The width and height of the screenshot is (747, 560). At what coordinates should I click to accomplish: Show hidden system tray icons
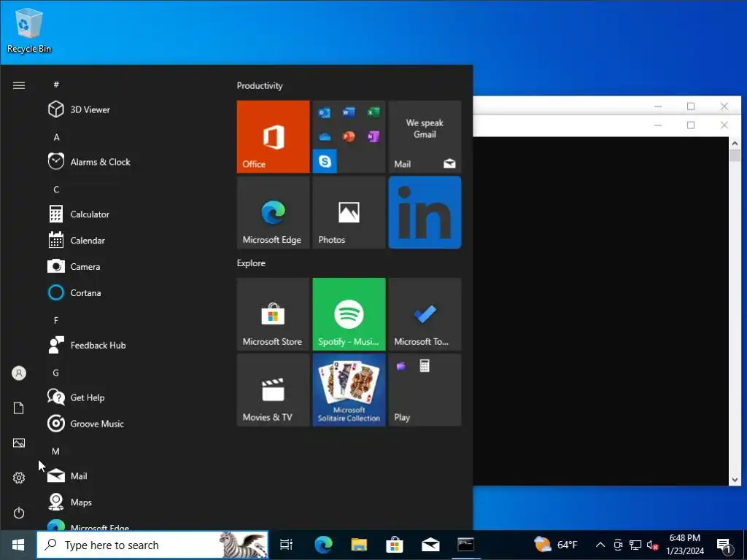pyautogui.click(x=600, y=545)
